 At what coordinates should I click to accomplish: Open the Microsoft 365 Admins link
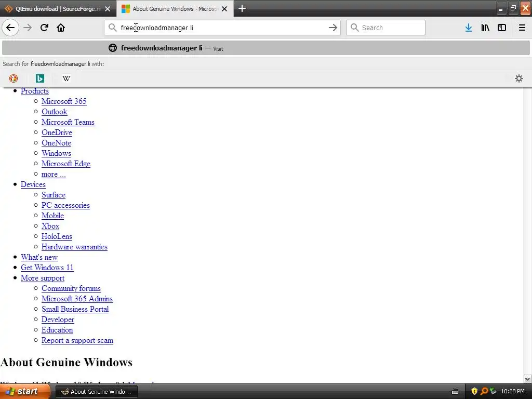(x=77, y=299)
